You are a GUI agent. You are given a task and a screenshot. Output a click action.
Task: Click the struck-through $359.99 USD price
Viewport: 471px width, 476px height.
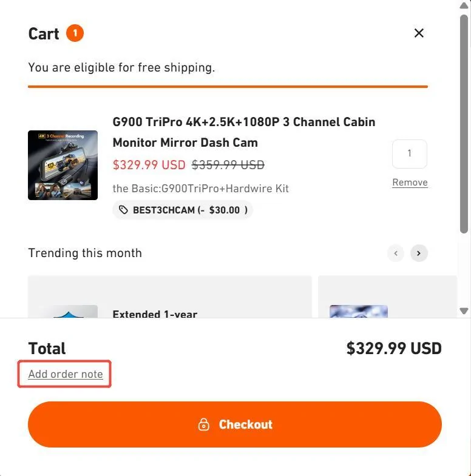(x=228, y=165)
